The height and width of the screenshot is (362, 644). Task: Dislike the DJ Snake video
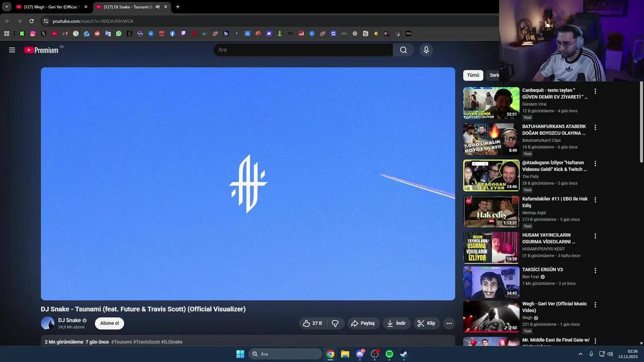[x=335, y=323]
